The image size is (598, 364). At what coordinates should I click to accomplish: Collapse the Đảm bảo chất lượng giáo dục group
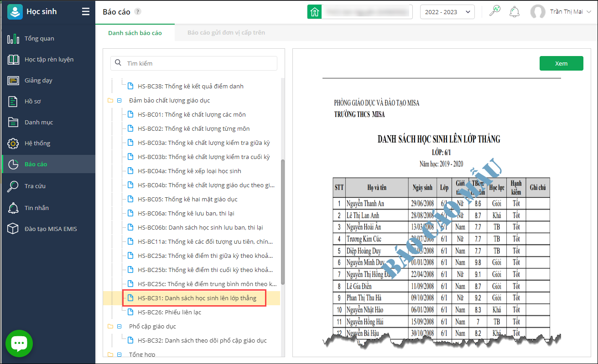[120, 101]
